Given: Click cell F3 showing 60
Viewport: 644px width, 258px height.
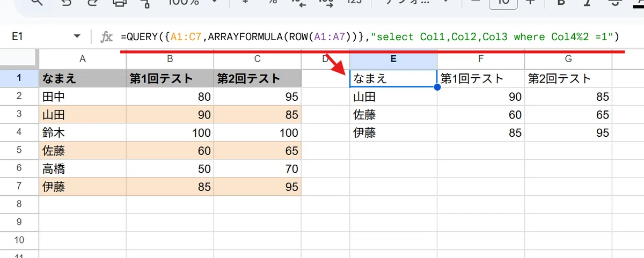Looking at the screenshot, I should [481, 114].
